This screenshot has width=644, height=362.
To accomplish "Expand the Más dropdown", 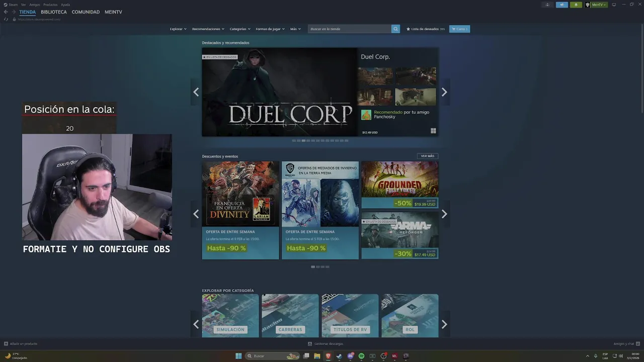I will tap(295, 29).
